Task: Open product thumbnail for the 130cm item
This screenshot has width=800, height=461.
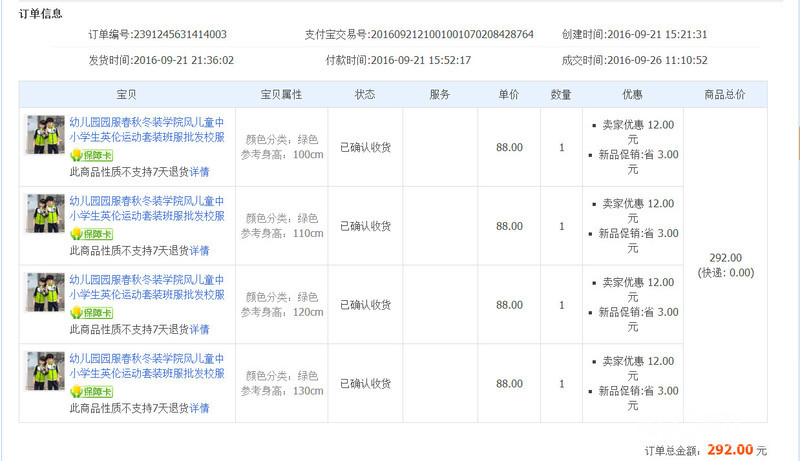Action: (45, 370)
